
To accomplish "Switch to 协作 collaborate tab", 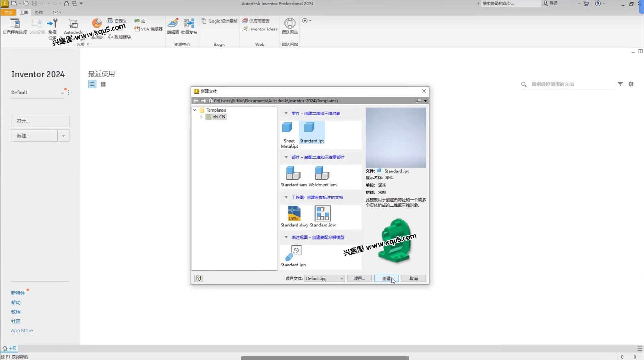I will coord(39,13).
